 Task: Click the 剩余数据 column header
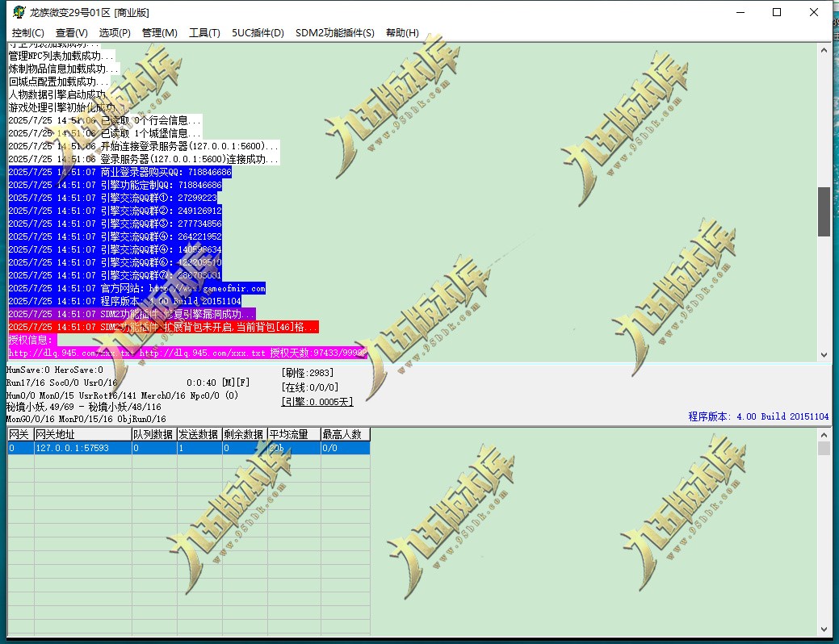245,434
